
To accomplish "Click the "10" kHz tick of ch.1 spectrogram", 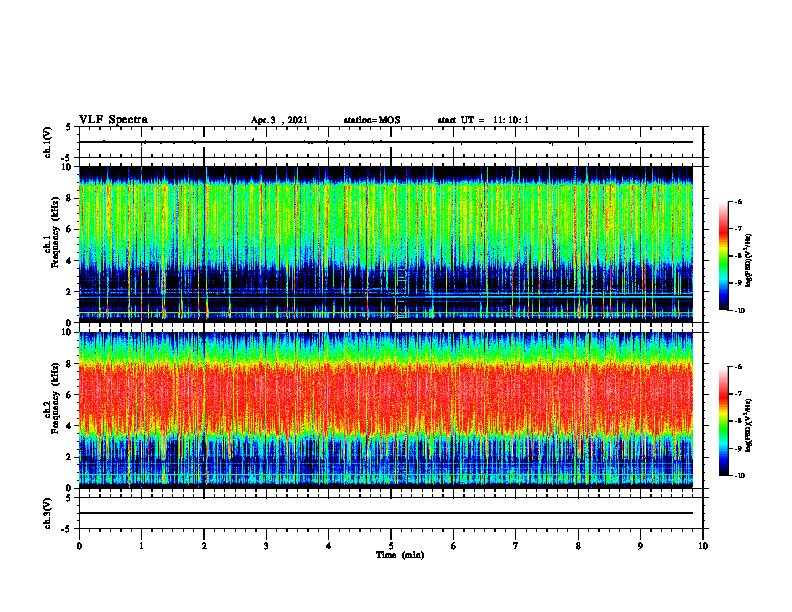I will [67, 167].
